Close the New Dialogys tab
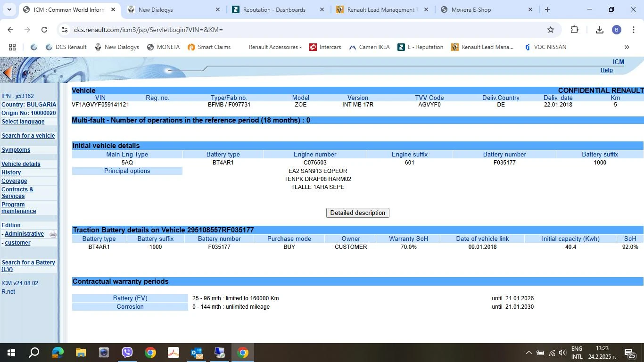644x362 pixels. tap(218, 9)
